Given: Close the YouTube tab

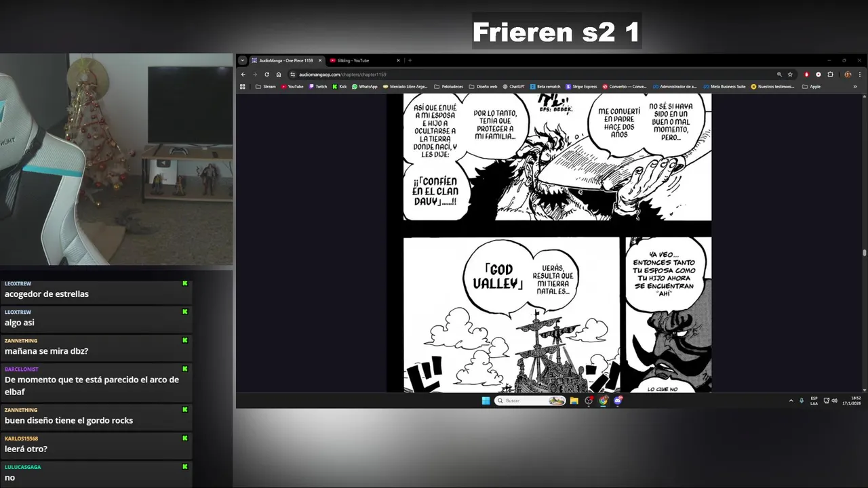Looking at the screenshot, I should click(x=398, y=60).
